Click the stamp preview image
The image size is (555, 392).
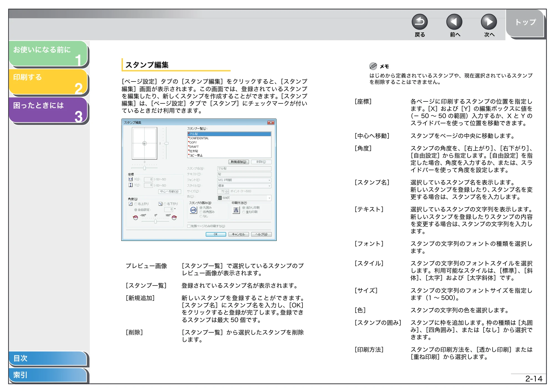(144, 143)
